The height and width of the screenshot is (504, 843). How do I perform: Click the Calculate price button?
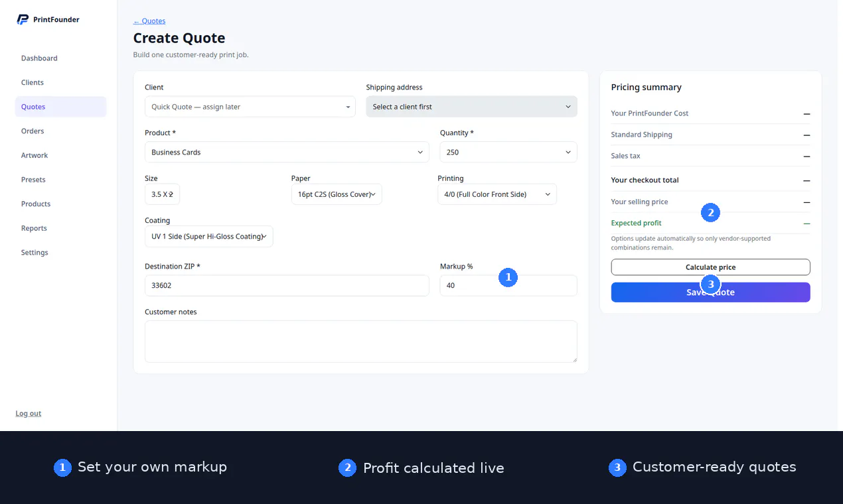(710, 267)
